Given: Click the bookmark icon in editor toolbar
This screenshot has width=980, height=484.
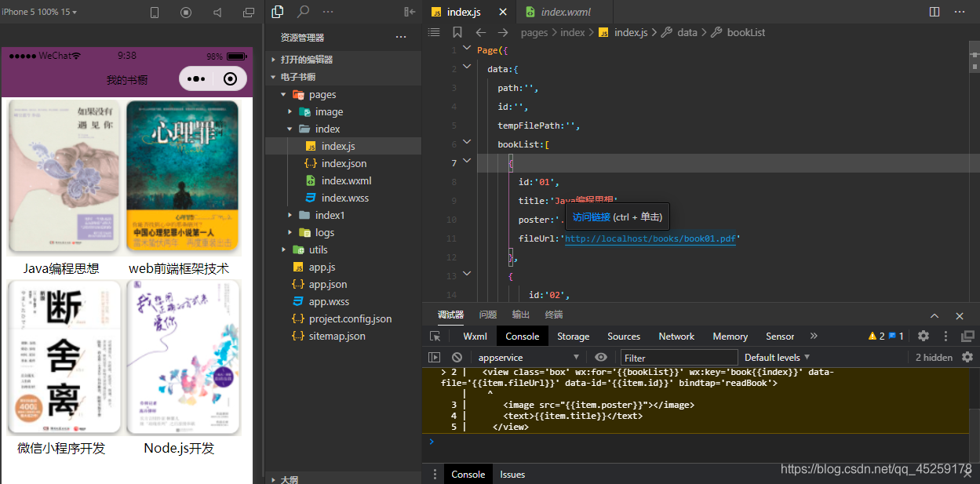Looking at the screenshot, I should pos(457,32).
